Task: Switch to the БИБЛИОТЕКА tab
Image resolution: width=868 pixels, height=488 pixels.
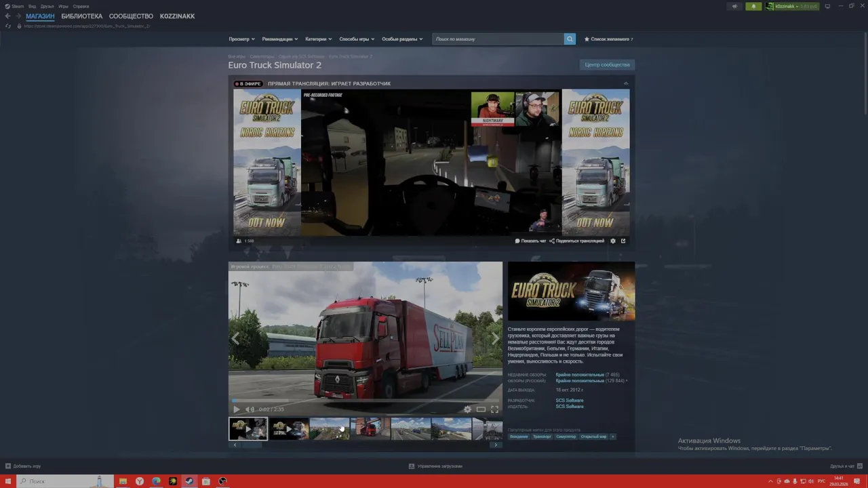Action: point(82,16)
